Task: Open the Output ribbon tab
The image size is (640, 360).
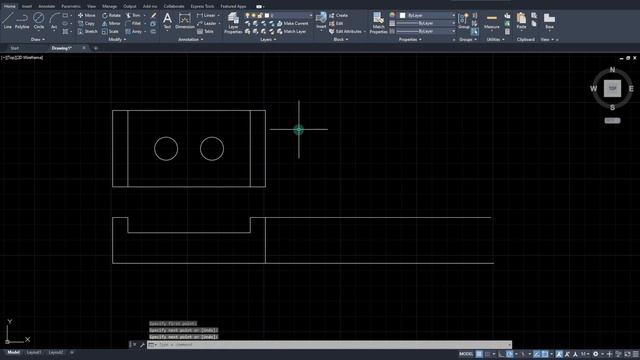Action: [x=130, y=6]
